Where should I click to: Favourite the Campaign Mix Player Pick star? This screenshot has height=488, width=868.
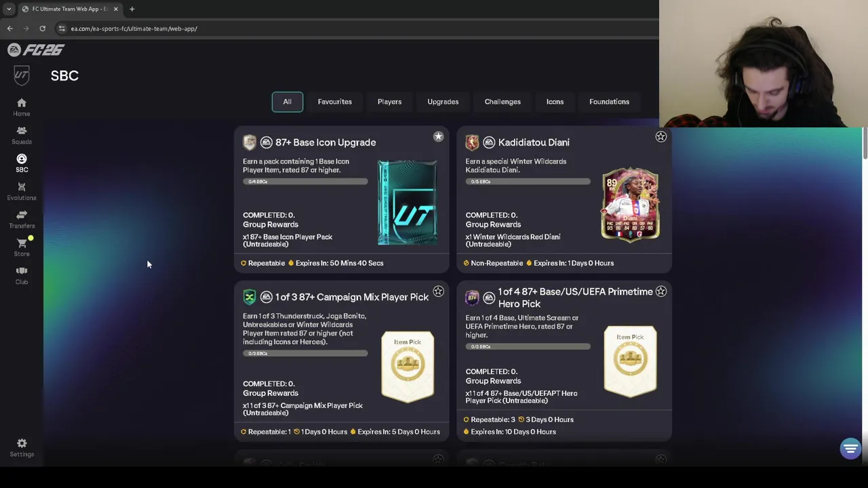(x=438, y=291)
